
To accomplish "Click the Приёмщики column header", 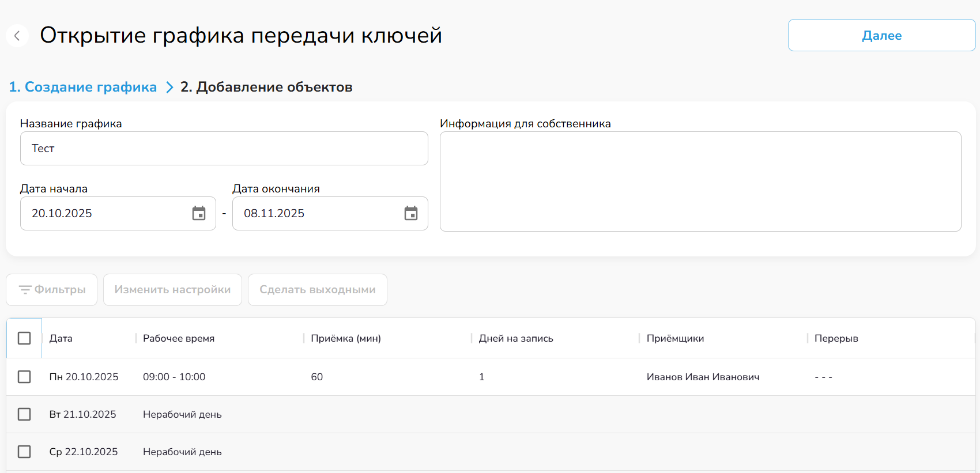I will pos(675,338).
